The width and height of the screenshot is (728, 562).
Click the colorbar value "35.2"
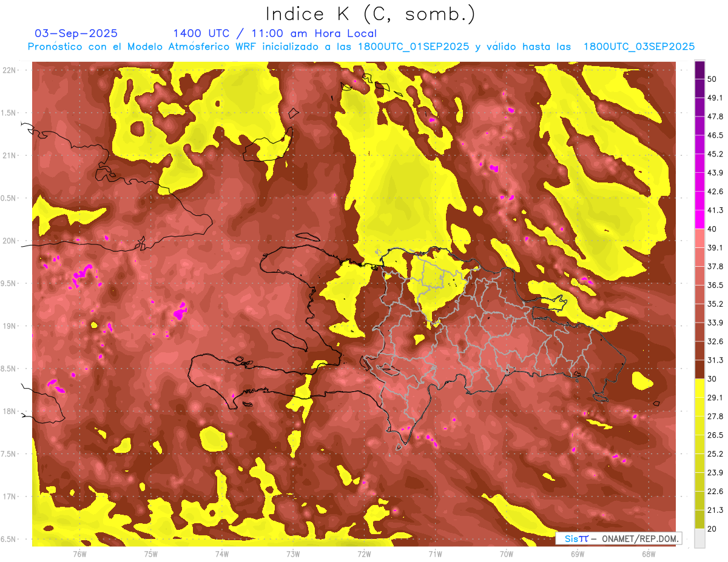tap(715, 304)
